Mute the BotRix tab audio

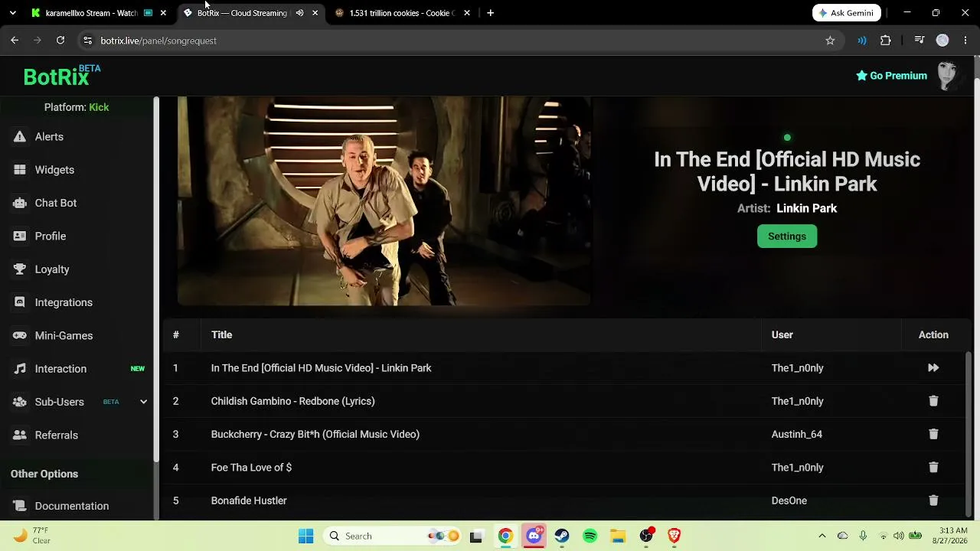point(299,13)
